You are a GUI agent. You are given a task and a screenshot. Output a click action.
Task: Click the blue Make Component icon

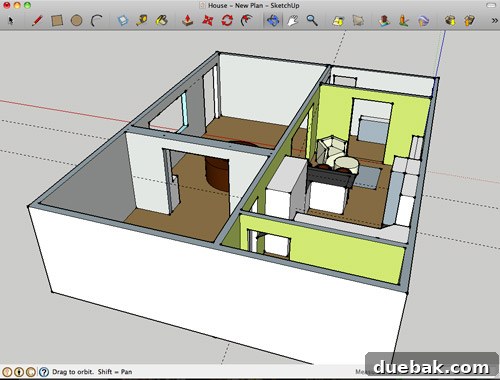123,21
